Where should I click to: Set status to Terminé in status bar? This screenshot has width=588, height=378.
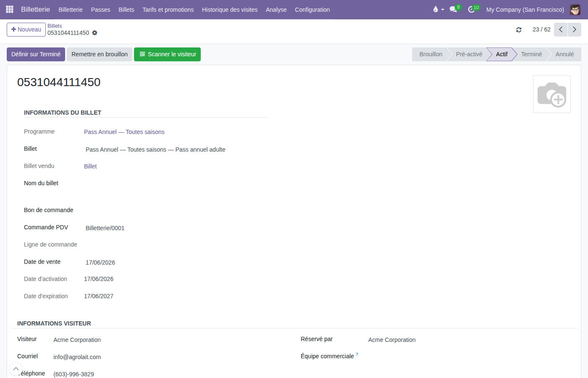[x=531, y=54]
